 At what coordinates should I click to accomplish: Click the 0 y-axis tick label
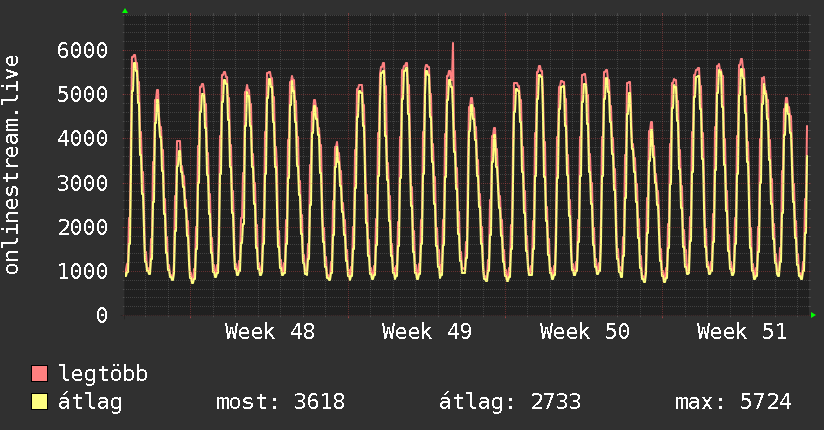(101, 315)
